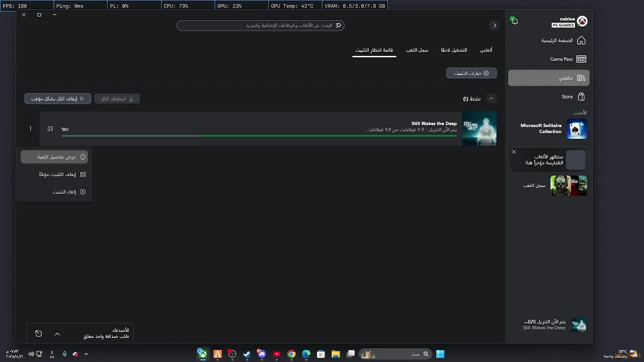Pause Still Wakes the Deep via row pause icon

tap(50, 129)
